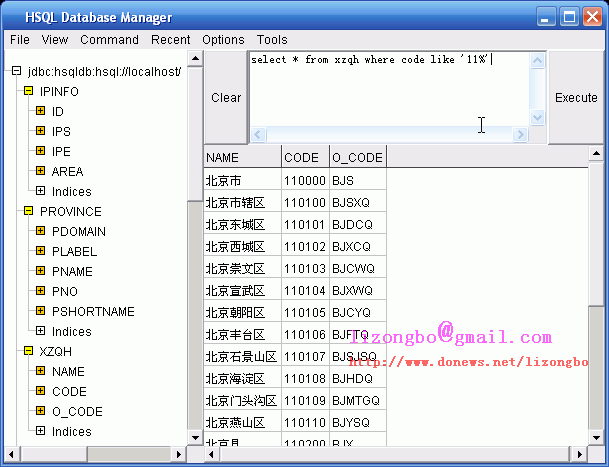Open the Command menu
Image resolution: width=609 pixels, height=467 pixels.
coord(109,40)
